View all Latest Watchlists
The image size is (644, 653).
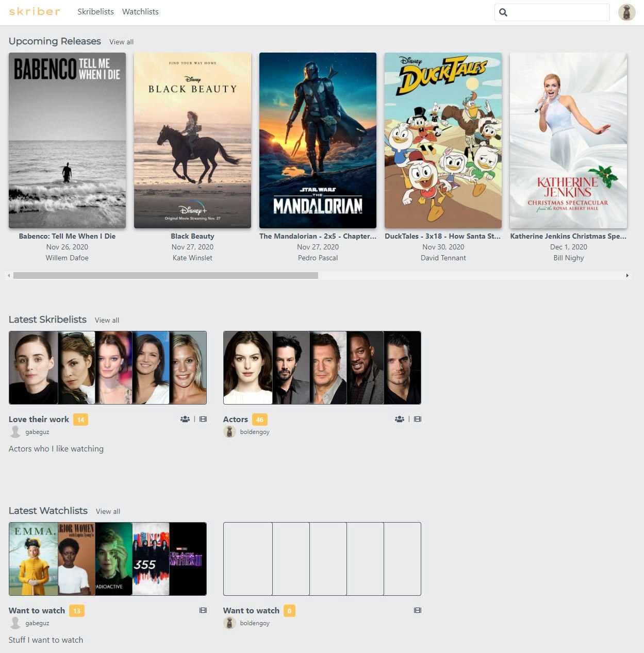(x=108, y=511)
